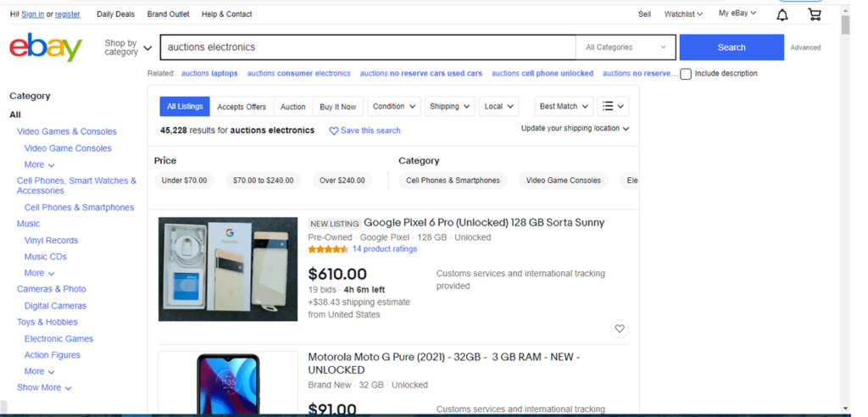Open Electronic Games subcategory
The image size is (868, 417).
tap(58, 339)
